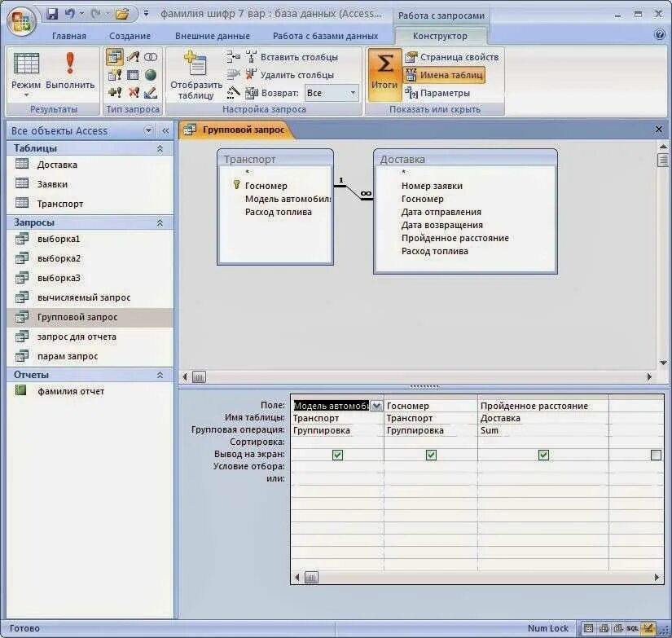The image size is (672, 638).
Task: Click the Режим view icon in the ribbon
Action: coord(26,64)
